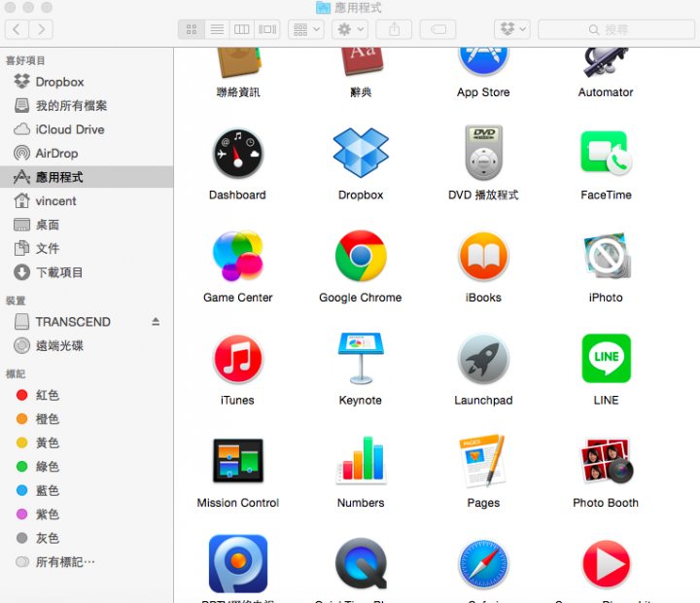Open the arrange-by dropdown

pos(306,29)
